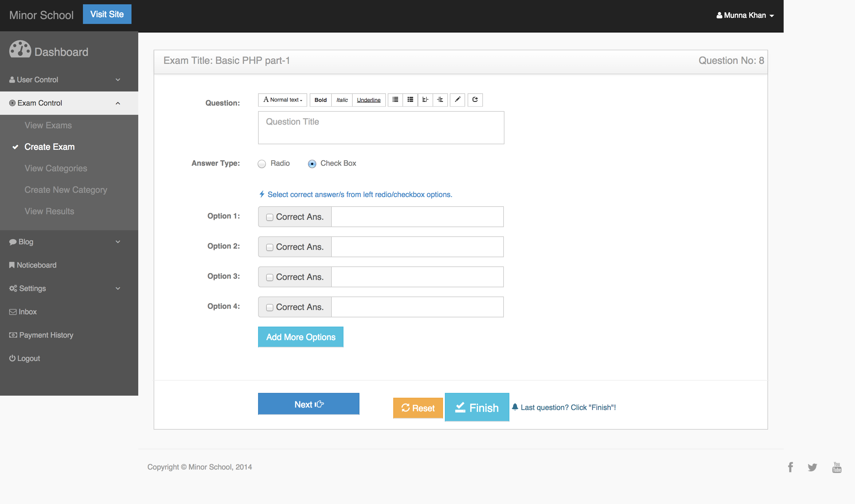Navigate to Create New Category
This screenshot has height=504, width=855.
65,189
